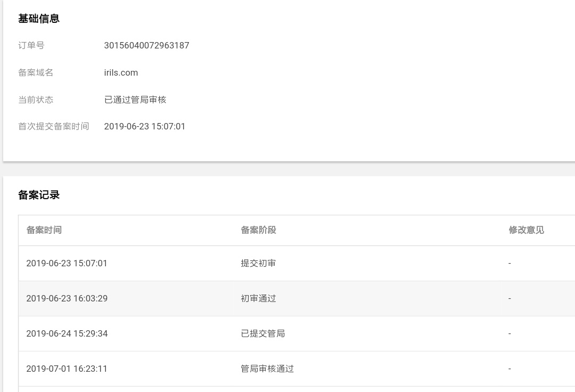Select the first submission time 2019-06-23 15:07:01
Image resolution: width=575 pixels, height=392 pixels.
point(145,126)
